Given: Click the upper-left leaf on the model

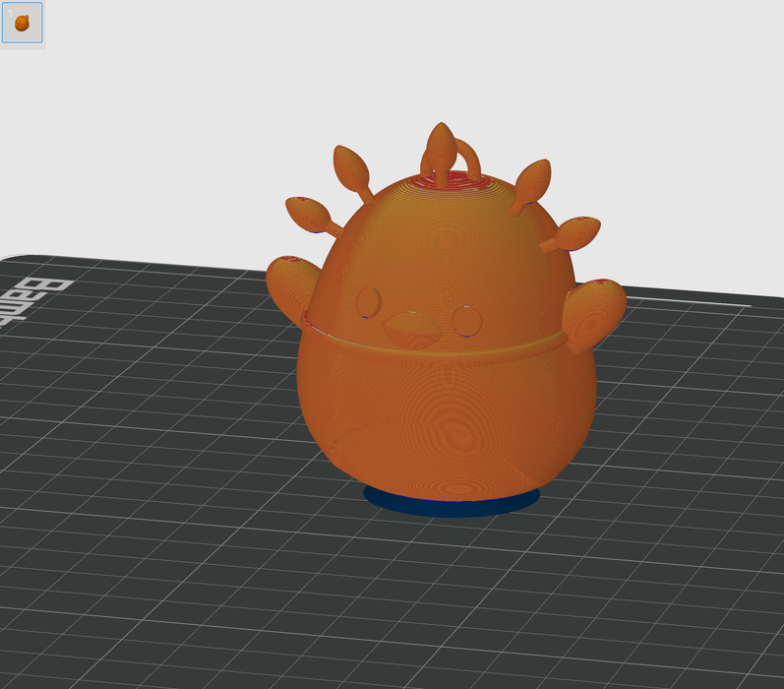Looking at the screenshot, I should coord(351,168).
